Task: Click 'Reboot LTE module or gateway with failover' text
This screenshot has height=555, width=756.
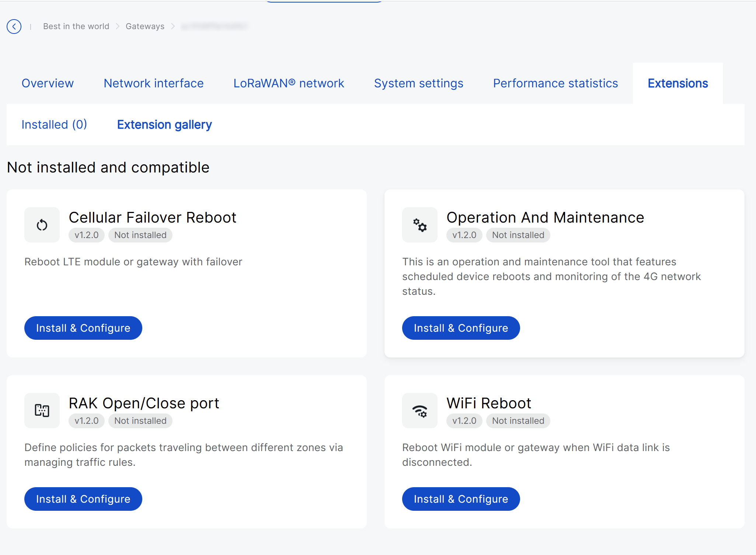Action: pos(133,262)
